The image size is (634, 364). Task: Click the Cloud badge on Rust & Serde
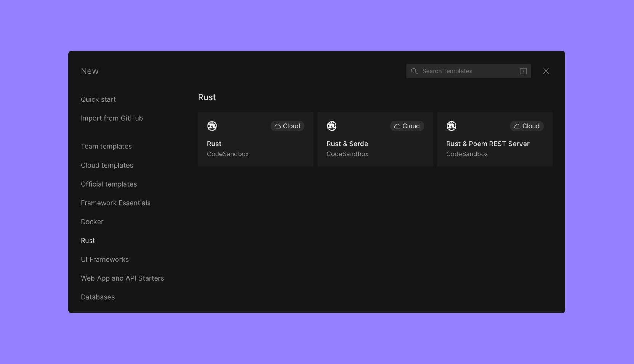[x=407, y=126]
